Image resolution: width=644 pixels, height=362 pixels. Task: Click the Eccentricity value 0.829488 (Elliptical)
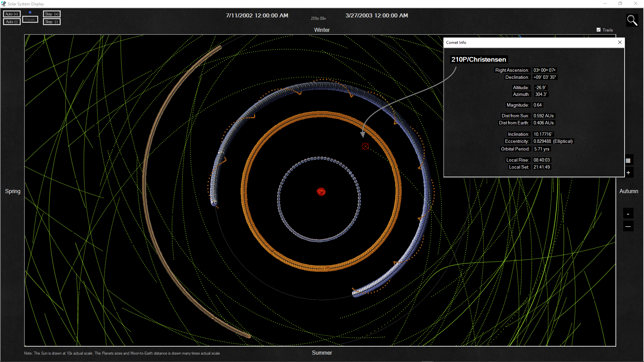pos(553,141)
